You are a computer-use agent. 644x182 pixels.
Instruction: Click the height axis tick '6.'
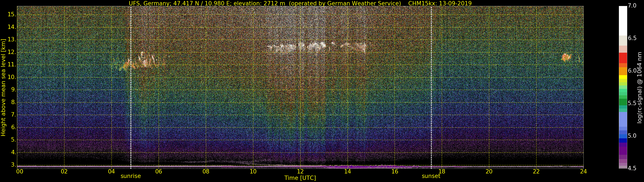(13, 127)
